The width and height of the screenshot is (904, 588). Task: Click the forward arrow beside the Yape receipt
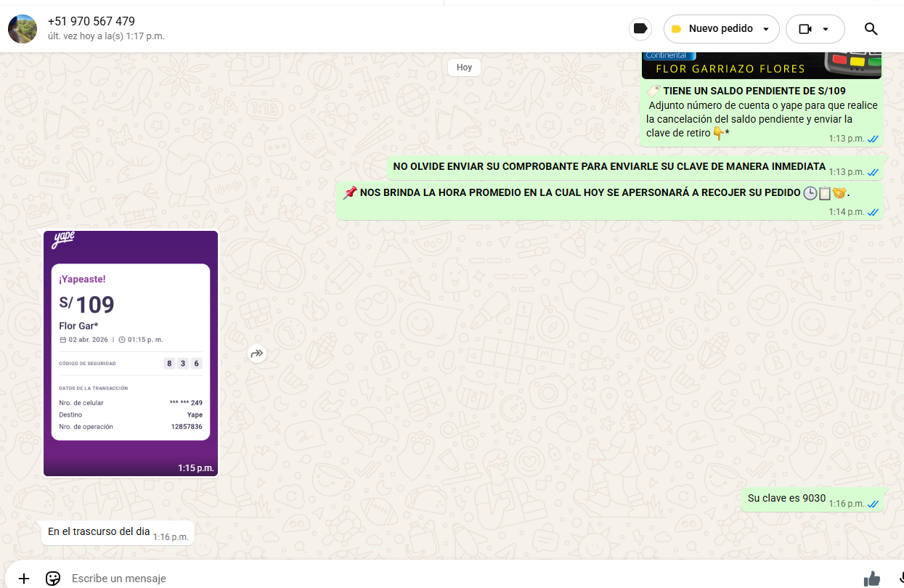257,354
